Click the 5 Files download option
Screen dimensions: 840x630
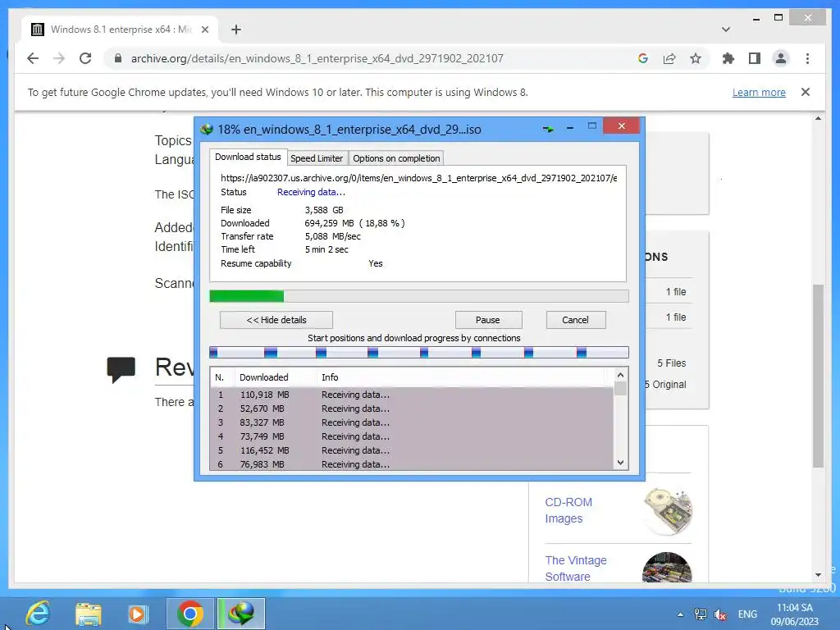pos(671,363)
